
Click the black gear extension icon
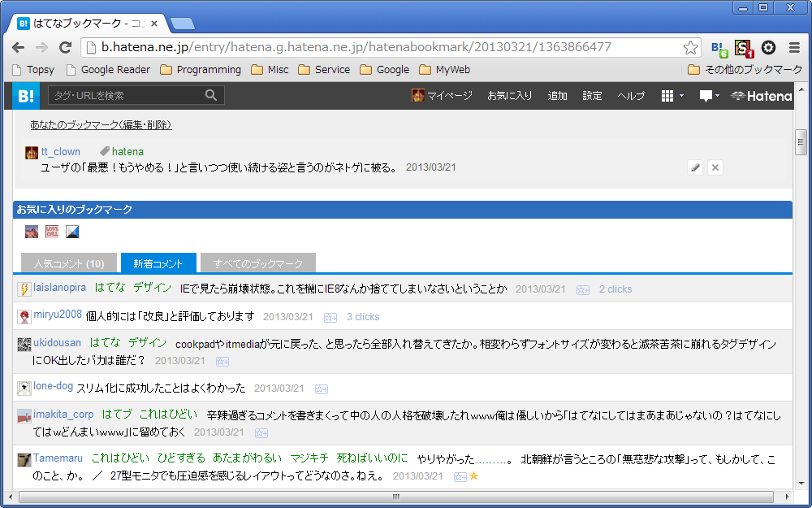[x=768, y=48]
